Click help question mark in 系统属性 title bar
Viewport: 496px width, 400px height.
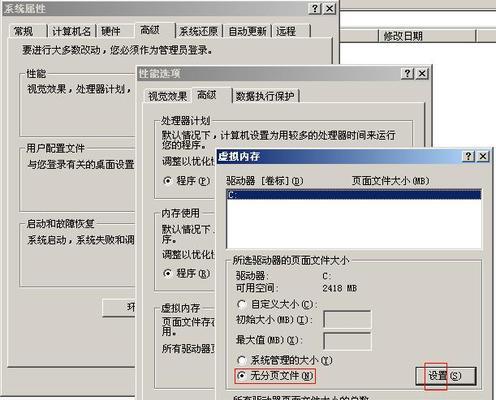[315, 8]
